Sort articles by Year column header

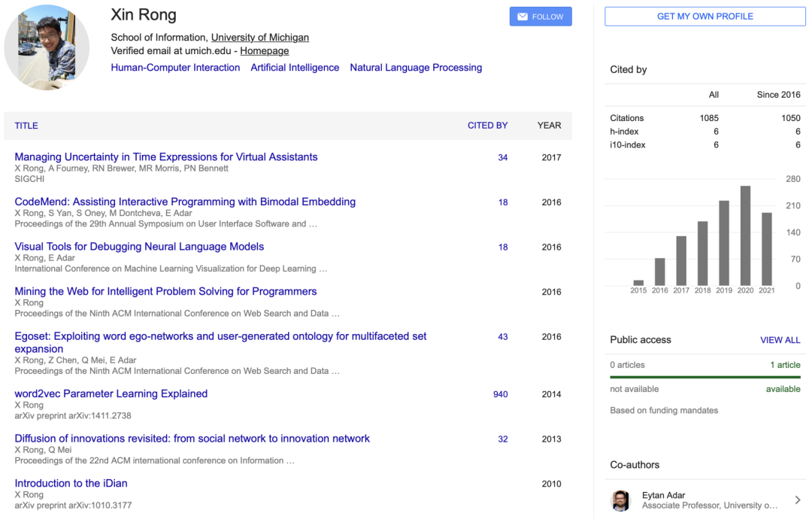[x=549, y=126]
